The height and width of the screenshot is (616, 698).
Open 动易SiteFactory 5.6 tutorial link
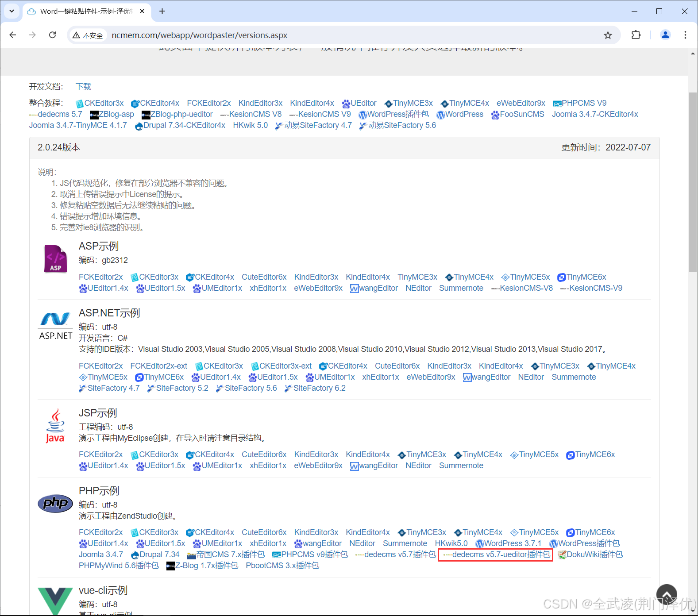pyautogui.click(x=397, y=125)
